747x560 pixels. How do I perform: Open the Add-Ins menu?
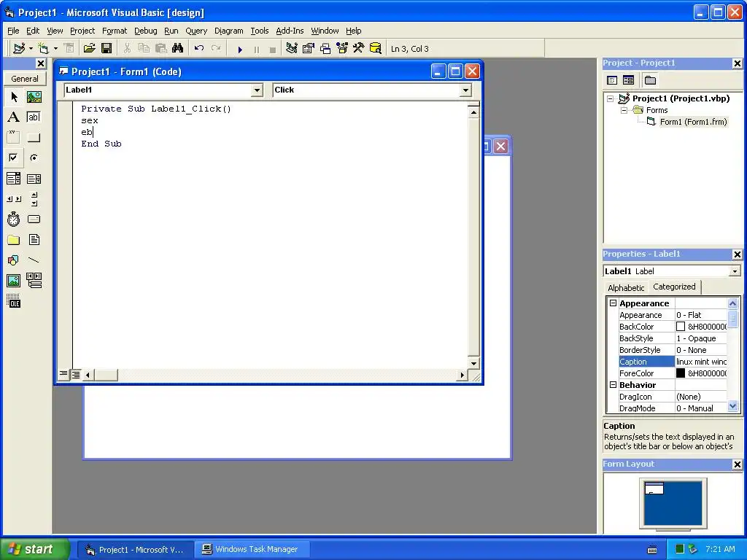coord(290,31)
